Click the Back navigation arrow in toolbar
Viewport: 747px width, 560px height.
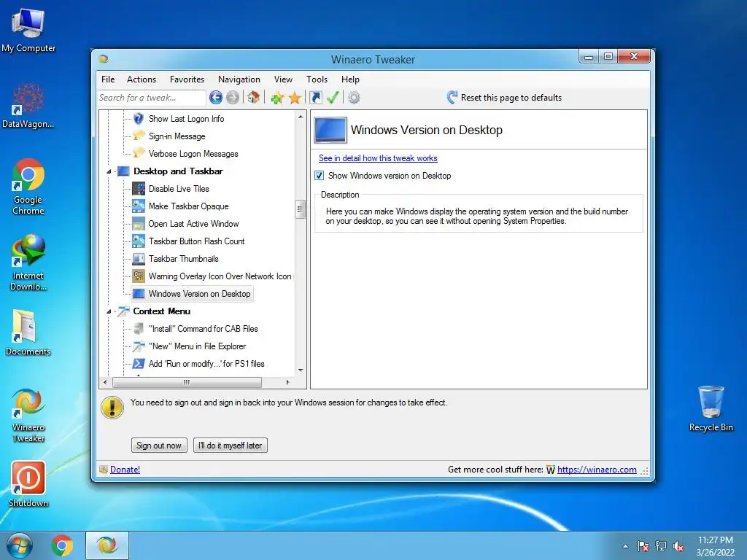coord(216,98)
